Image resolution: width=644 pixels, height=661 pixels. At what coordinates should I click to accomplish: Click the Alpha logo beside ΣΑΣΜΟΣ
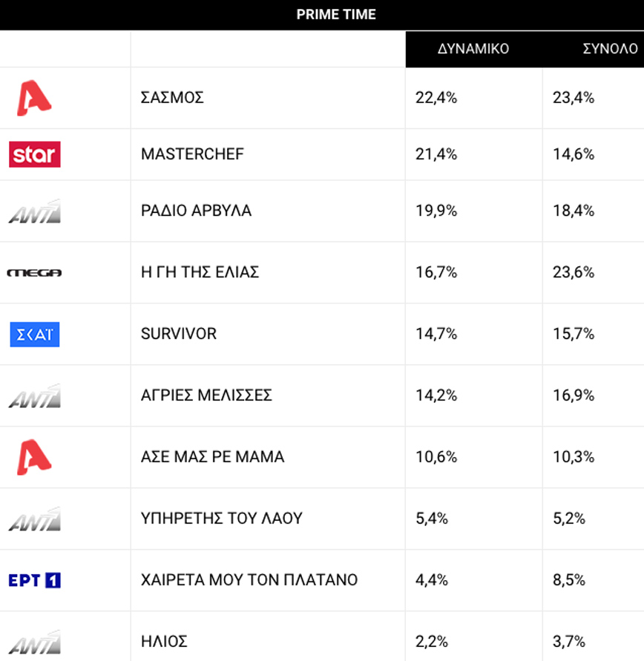click(34, 98)
